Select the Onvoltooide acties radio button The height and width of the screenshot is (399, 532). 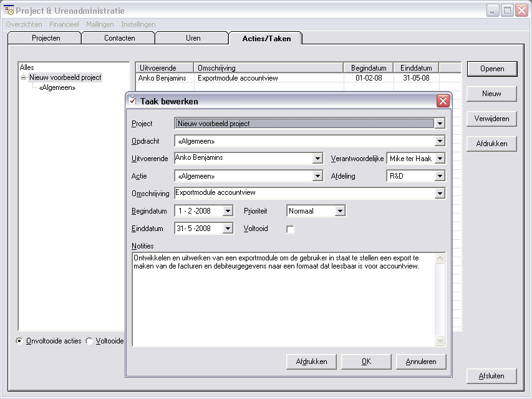click(x=19, y=340)
